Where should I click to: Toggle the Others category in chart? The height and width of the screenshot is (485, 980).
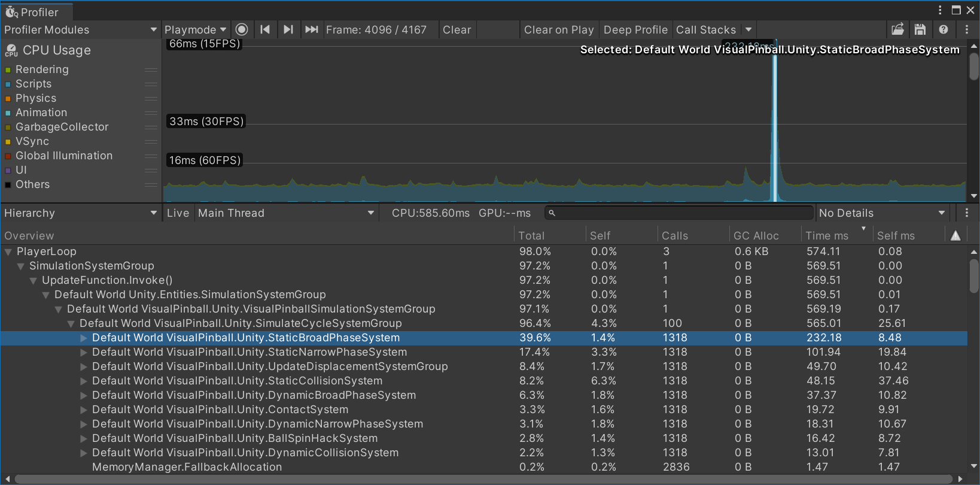click(8, 185)
